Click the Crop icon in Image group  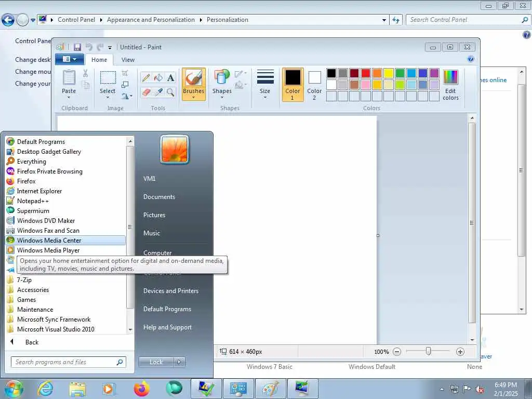[x=125, y=73]
